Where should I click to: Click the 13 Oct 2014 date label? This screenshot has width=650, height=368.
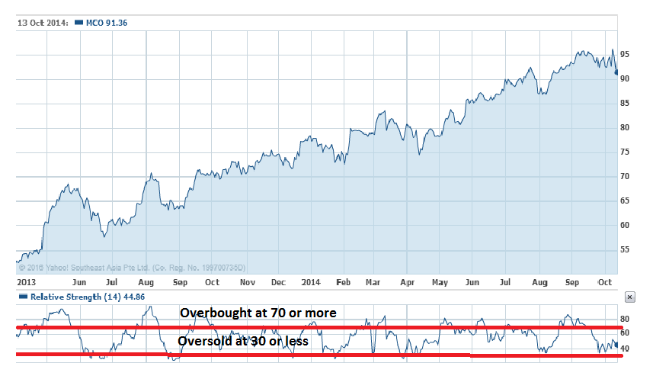(x=43, y=23)
